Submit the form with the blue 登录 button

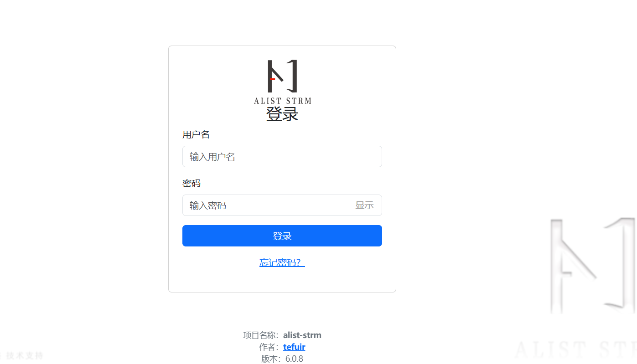coord(282,236)
